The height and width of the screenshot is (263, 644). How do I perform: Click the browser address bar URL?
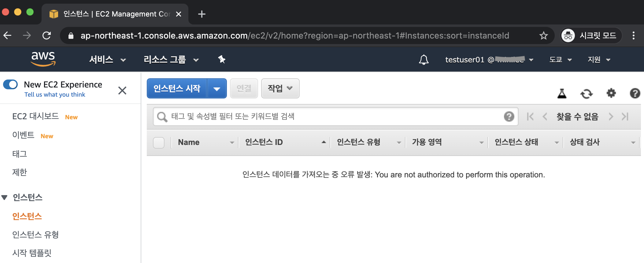295,35
